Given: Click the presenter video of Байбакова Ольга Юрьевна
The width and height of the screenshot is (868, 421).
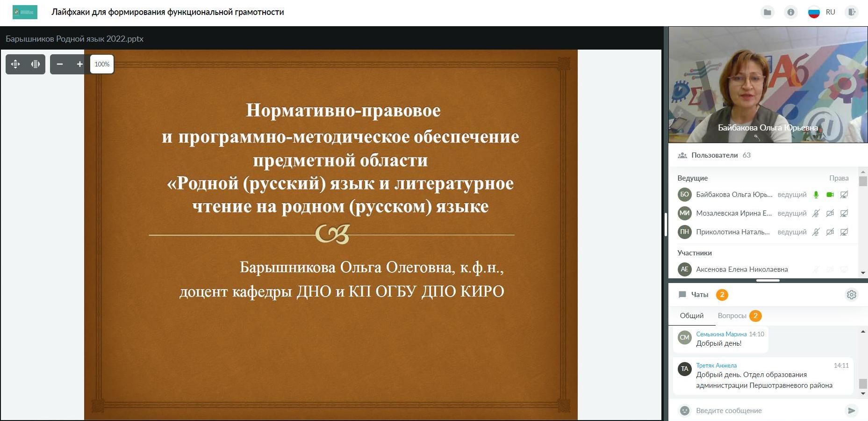Looking at the screenshot, I should tap(768, 85).
